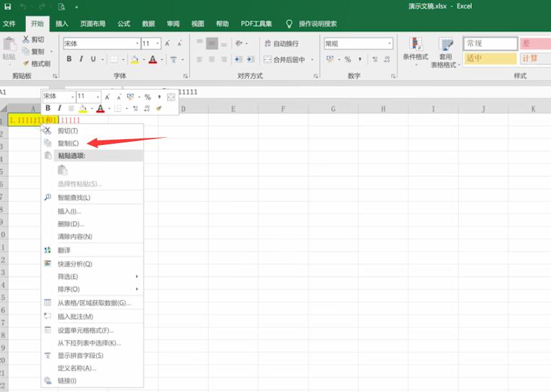551x392 pixels.
Task: Click Format as Table 套用表格格式
Action: pyautogui.click(x=446, y=53)
